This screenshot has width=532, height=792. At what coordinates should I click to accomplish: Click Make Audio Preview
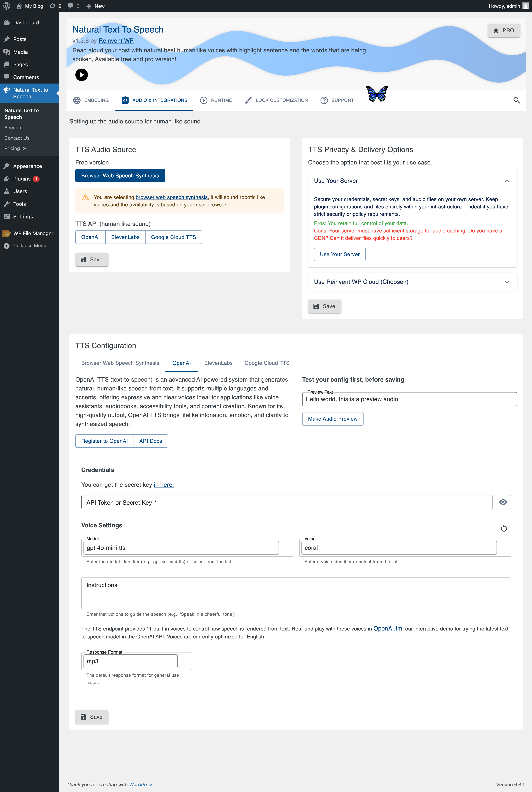[332, 419]
